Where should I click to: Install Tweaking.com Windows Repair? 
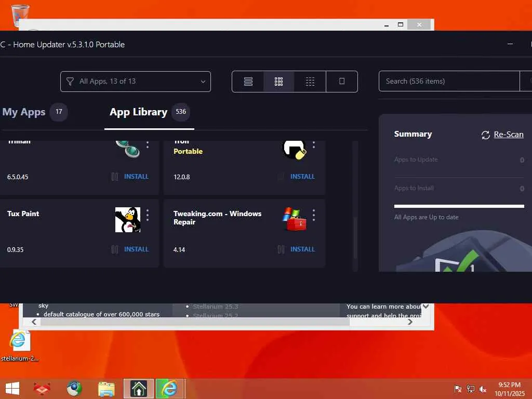click(x=303, y=249)
